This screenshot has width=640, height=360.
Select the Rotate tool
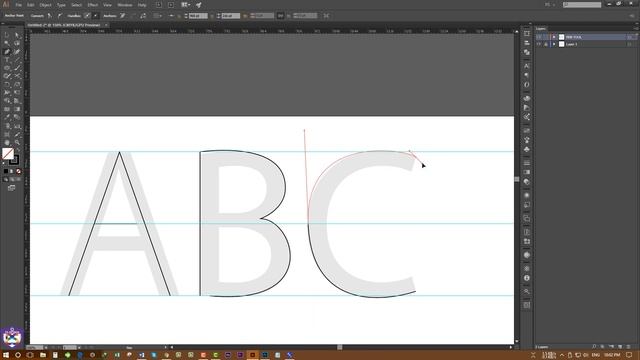click(x=7, y=84)
